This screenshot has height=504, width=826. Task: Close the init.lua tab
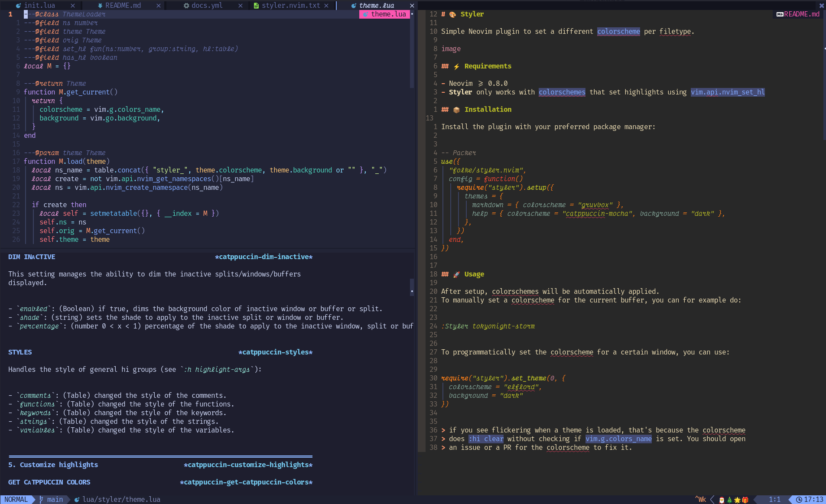[x=73, y=6]
